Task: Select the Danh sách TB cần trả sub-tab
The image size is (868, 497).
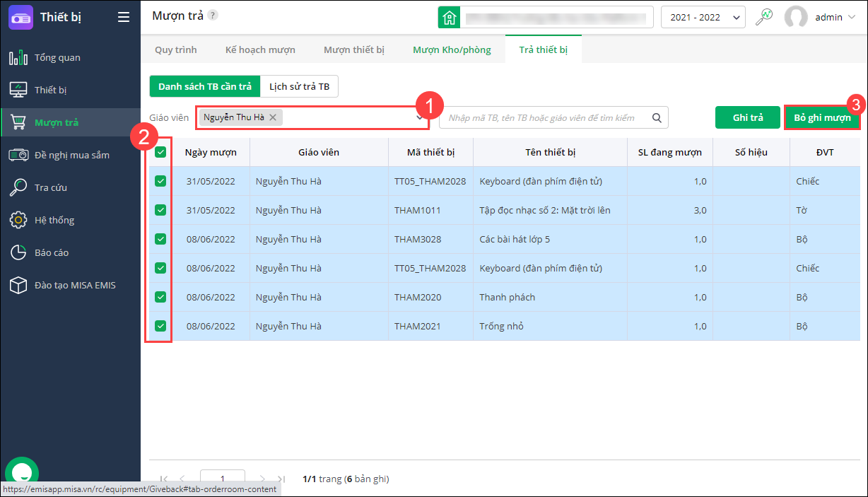Action: (205, 86)
